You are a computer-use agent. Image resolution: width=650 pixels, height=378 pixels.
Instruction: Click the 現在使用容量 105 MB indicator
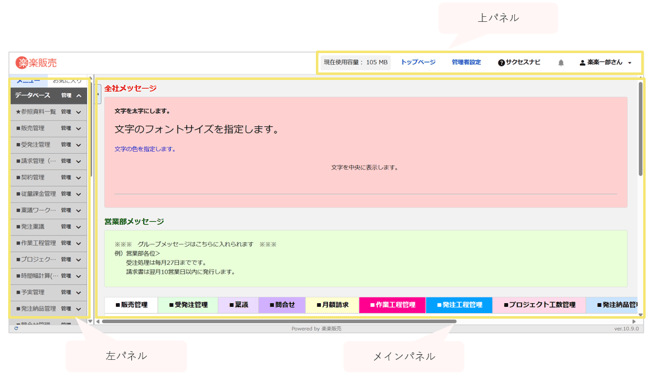(355, 62)
